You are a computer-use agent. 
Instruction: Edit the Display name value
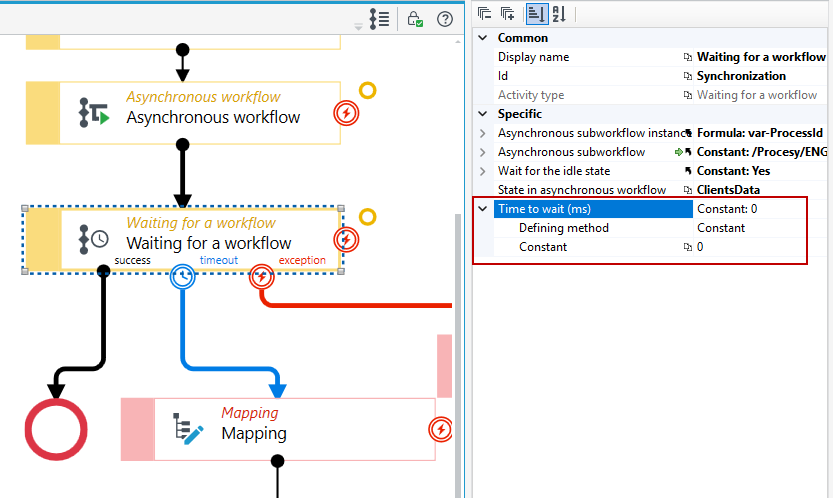coord(761,57)
